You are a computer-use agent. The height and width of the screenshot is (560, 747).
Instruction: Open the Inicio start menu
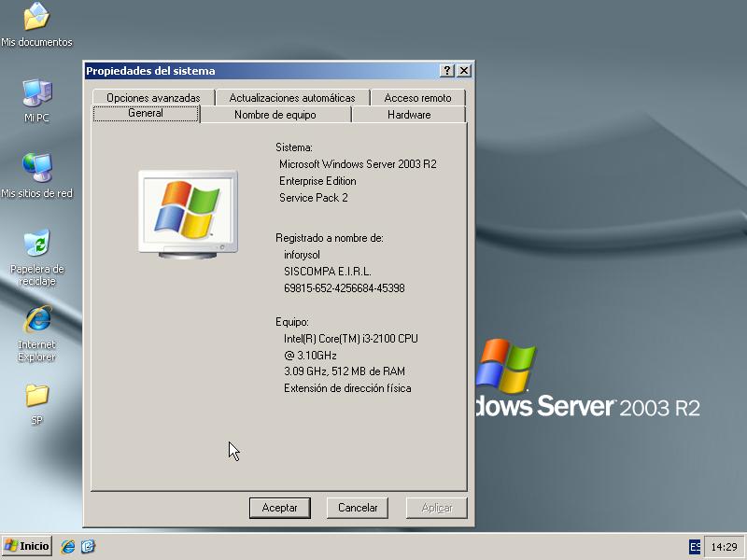pos(27,546)
